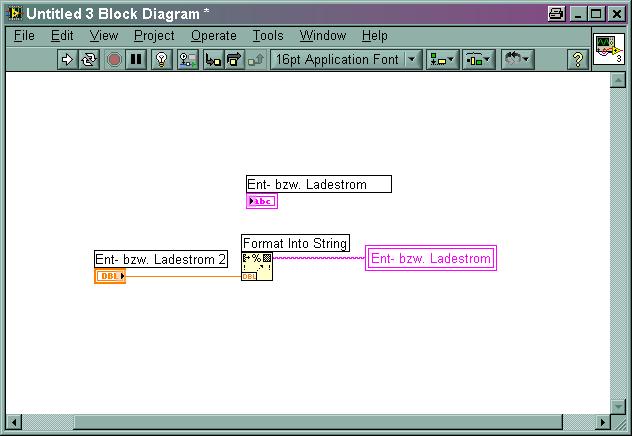This screenshot has height=436, width=632.
Task: Pause execution with the Pause button
Action: [x=136, y=60]
